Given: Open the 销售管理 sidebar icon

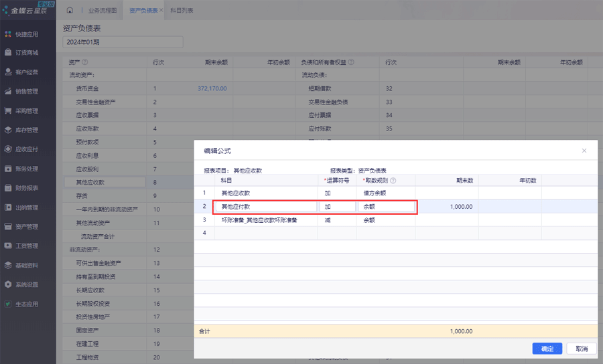Looking at the screenshot, I should (8, 91).
